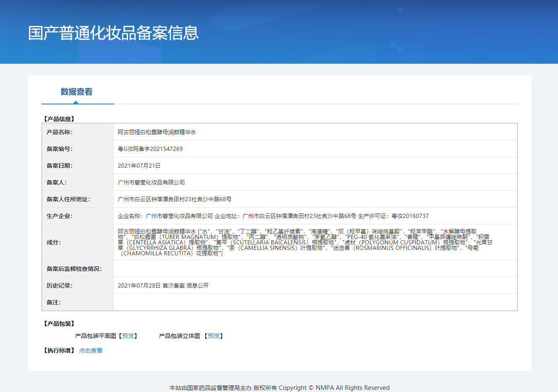This screenshot has width=558, height=392.
Task: Open 点击查看 link for 执行标准
Action: pyautogui.click(x=91, y=350)
